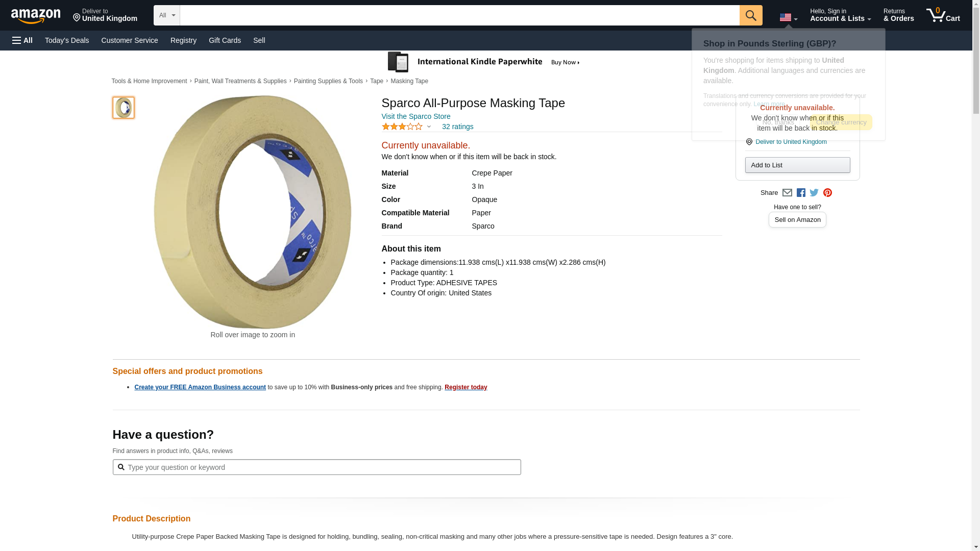Viewport: 980px width, 551px height.
Task: Click the Change currency button
Action: [x=841, y=122]
